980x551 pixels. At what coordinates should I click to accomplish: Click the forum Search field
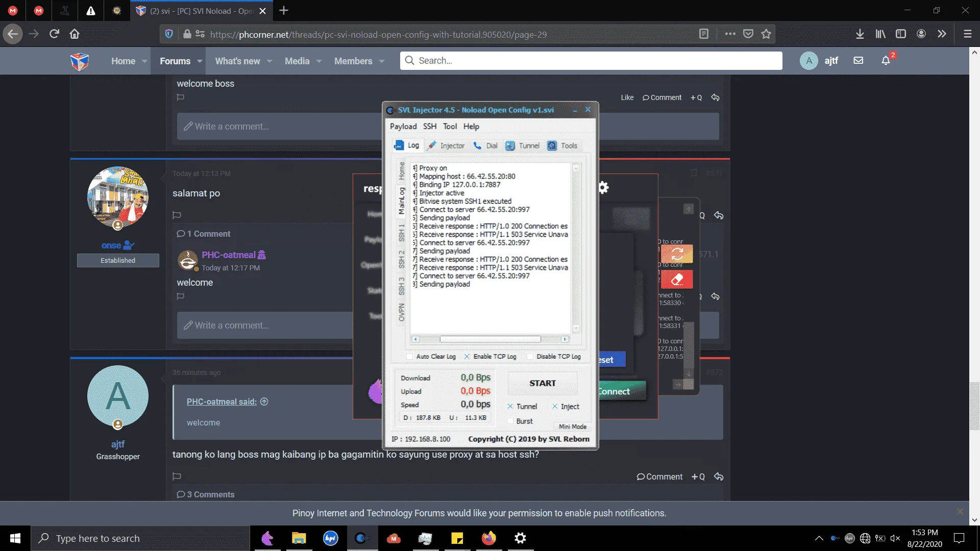click(591, 61)
